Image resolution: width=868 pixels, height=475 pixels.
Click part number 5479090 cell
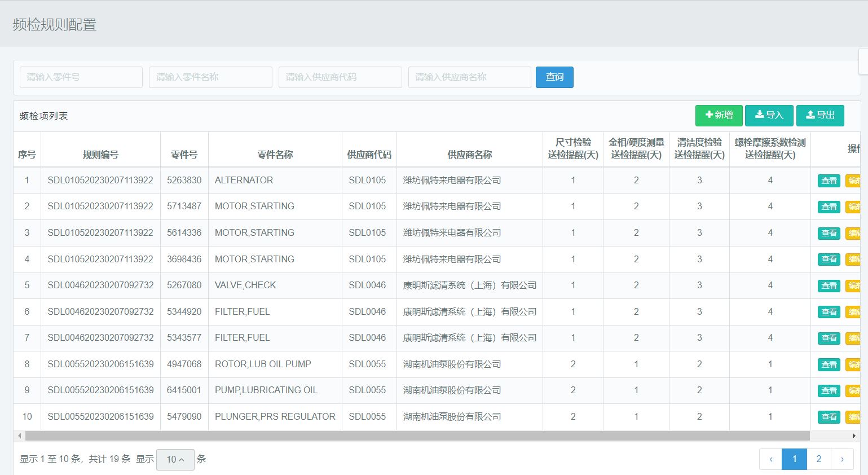tap(184, 417)
